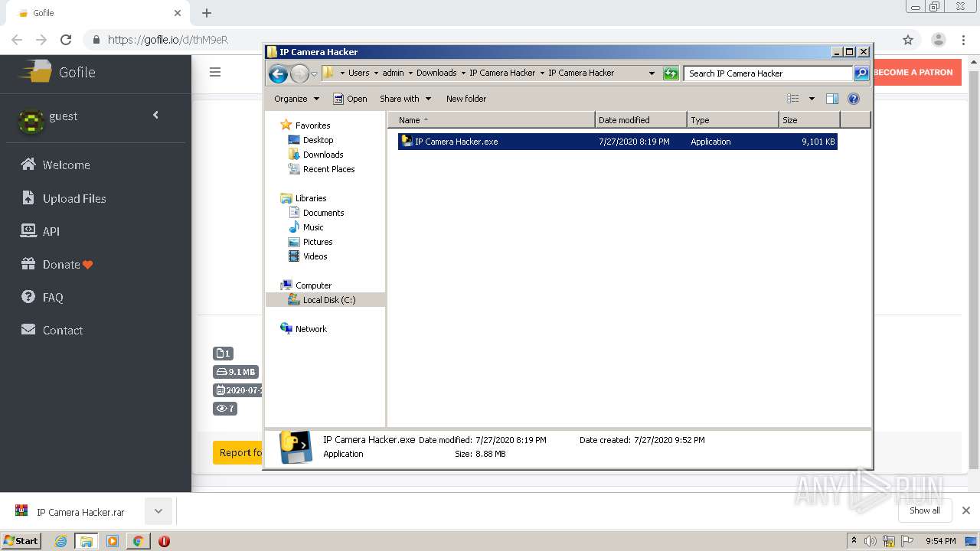
Task: Click the Chrome address bar URL
Action: coord(168,40)
